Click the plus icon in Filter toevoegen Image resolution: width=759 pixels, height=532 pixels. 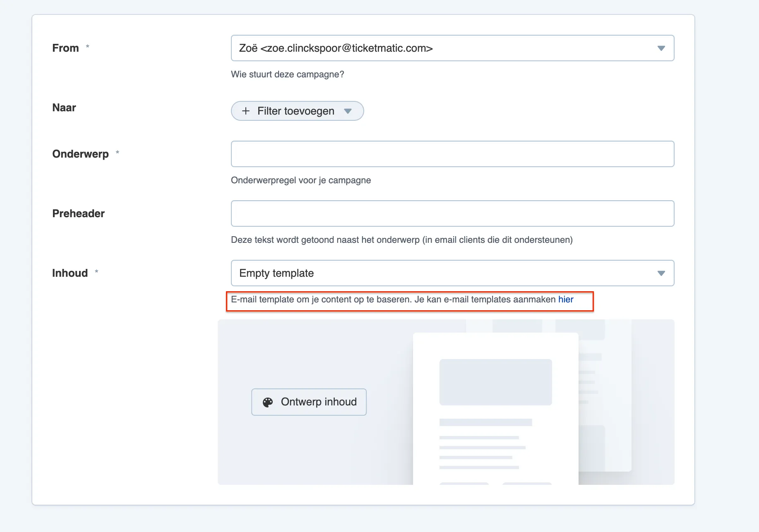point(246,111)
